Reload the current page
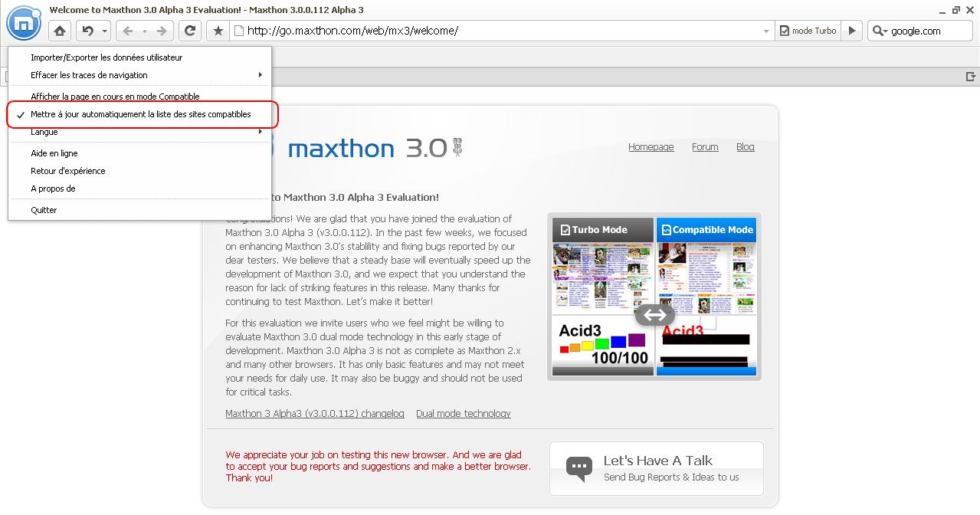The width and height of the screenshot is (980, 515). point(190,31)
